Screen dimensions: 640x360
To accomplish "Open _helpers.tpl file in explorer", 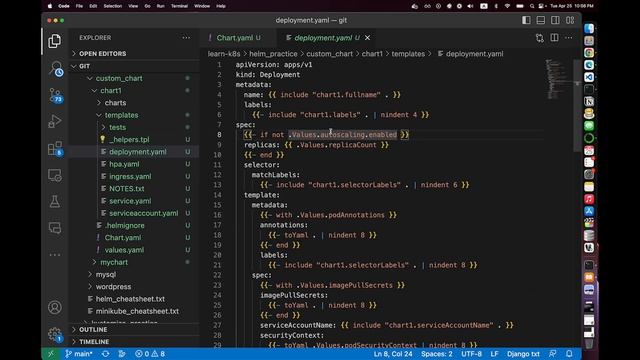I will point(129,139).
